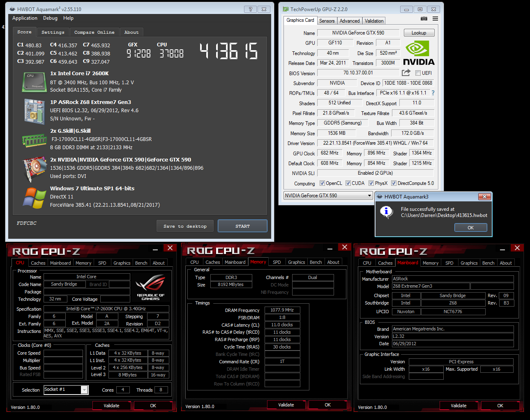Viewport: 530px width, 420px height.
Task: Open the Socket #1 selection dropdown
Action: pyautogui.click(x=66, y=390)
